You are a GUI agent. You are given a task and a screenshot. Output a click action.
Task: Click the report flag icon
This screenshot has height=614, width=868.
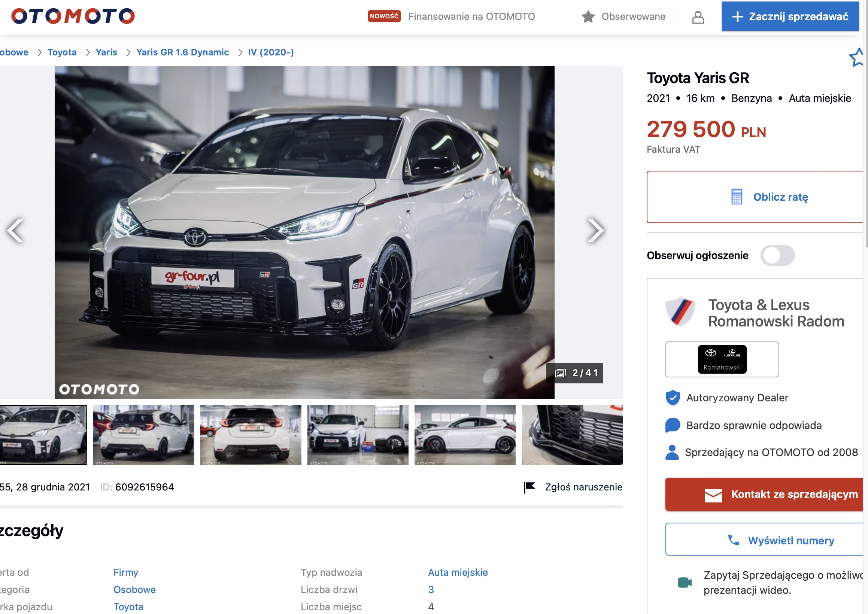point(529,487)
